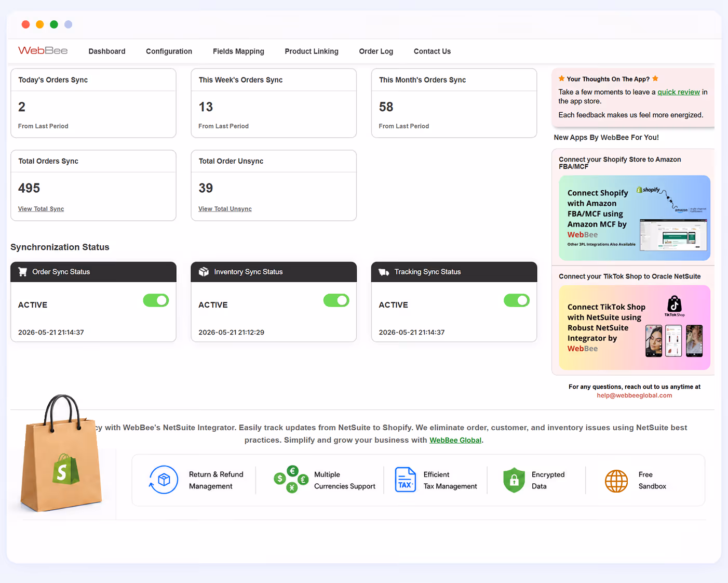Click the monthly count 58
This screenshot has height=583, width=728.
(386, 107)
